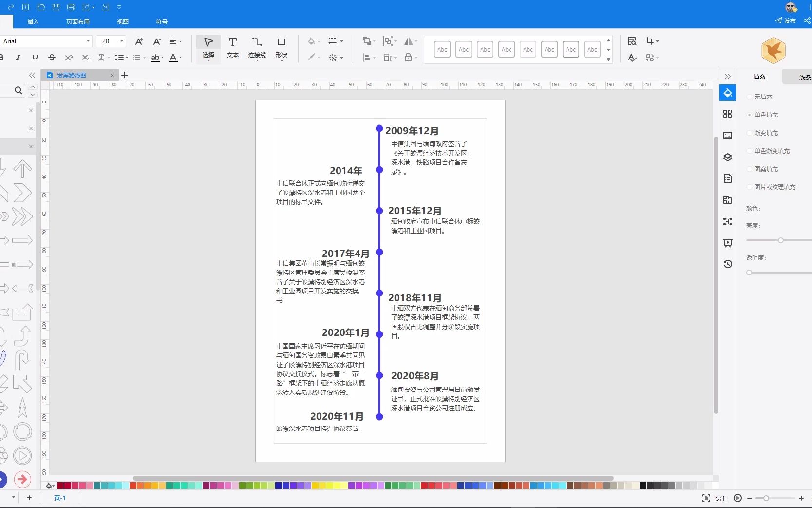Open the 符号 menu tab

162,21
